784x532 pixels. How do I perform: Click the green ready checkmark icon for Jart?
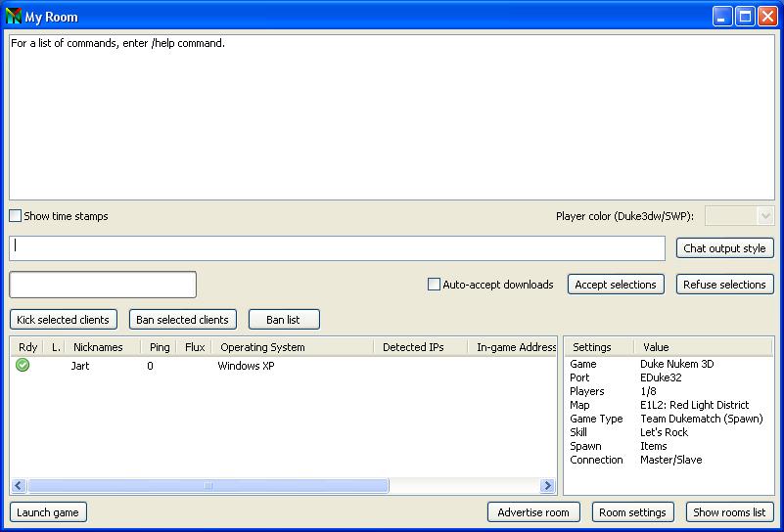[x=23, y=366]
